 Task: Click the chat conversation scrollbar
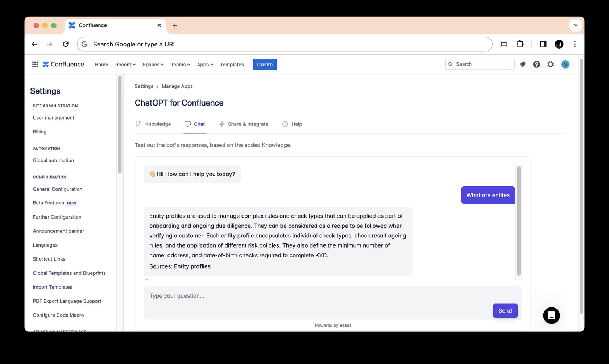click(x=518, y=221)
